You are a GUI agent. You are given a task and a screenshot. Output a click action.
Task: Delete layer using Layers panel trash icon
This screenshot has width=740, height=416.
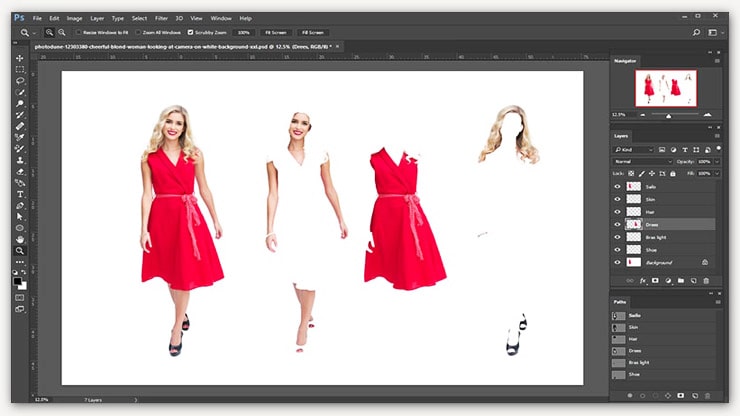706,281
